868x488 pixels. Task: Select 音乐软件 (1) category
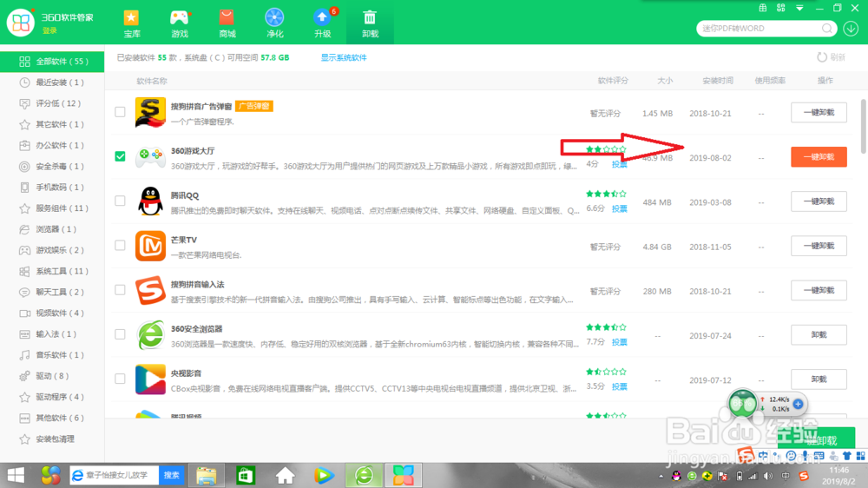click(x=52, y=355)
